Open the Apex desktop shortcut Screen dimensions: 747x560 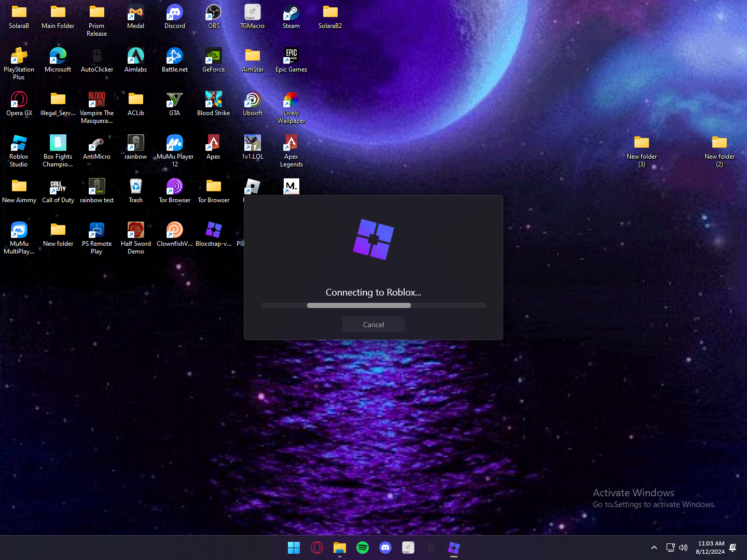214,147
